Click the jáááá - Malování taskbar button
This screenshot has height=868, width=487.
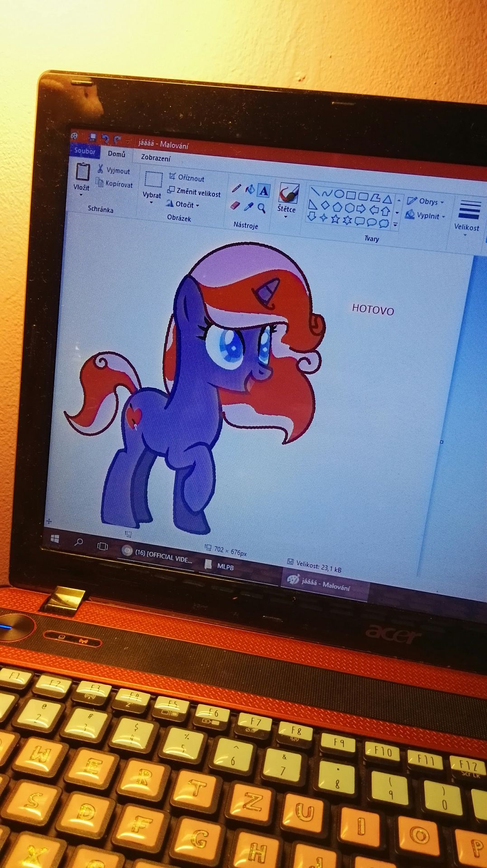(323, 584)
